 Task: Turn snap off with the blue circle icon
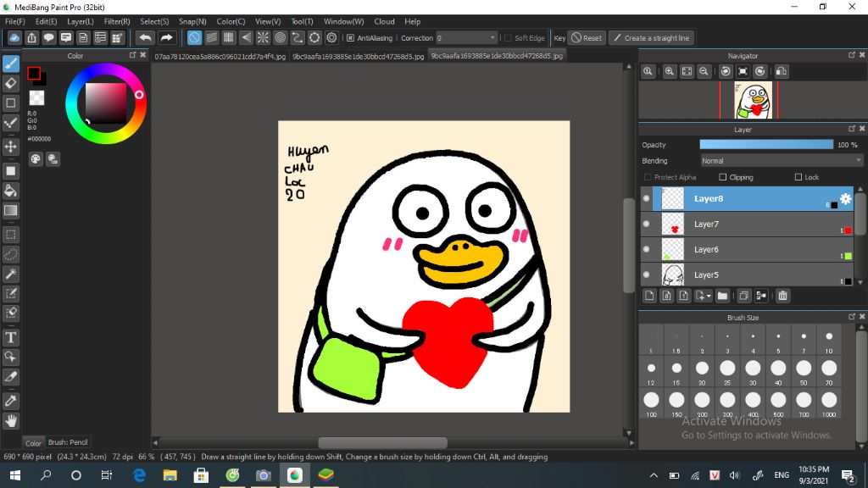point(194,37)
